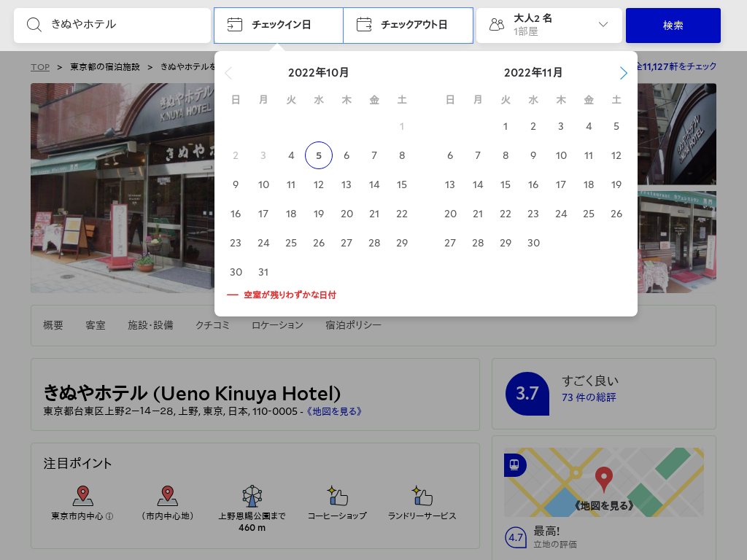The width and height of the screenshot is (747, 560).
Task: Click the red map pin marker
Action: (x=603, y=480)
